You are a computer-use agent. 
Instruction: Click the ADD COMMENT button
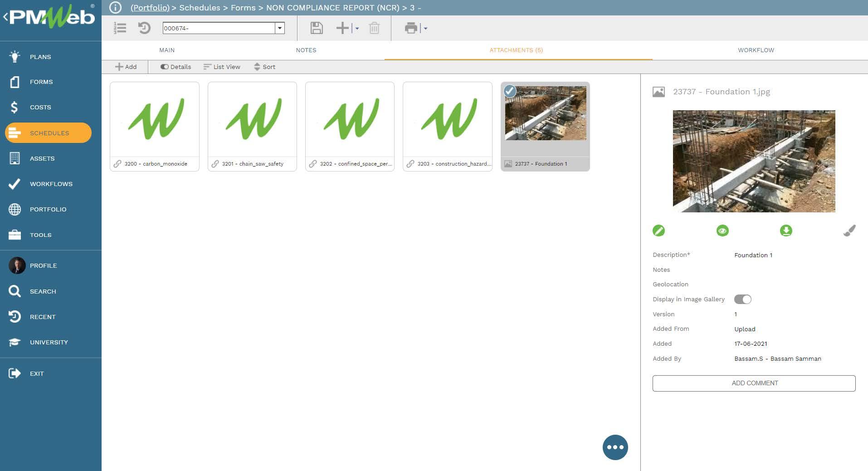click(754, 383)
